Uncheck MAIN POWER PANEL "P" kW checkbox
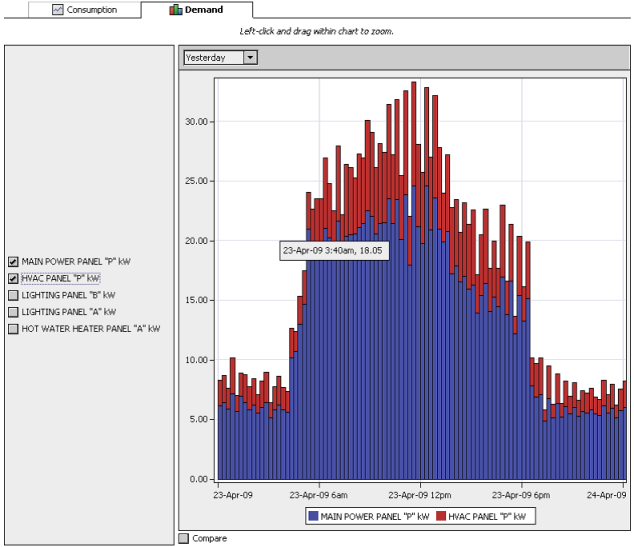Image resolution: width=634 pixels, height=547 pixels. pyautogui.click(x=13, y=262)
